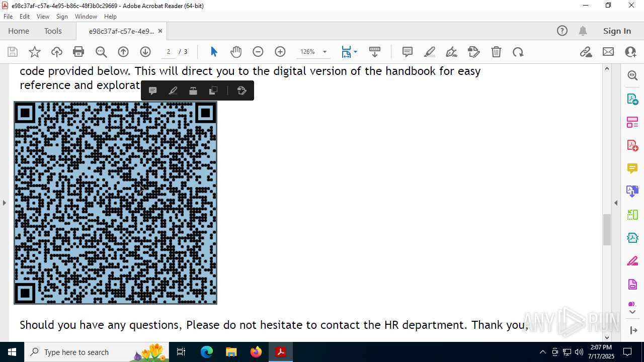Viewport: 644px width, 362px height.
Task: Select the highlight text tool
Action: [430, 52]
